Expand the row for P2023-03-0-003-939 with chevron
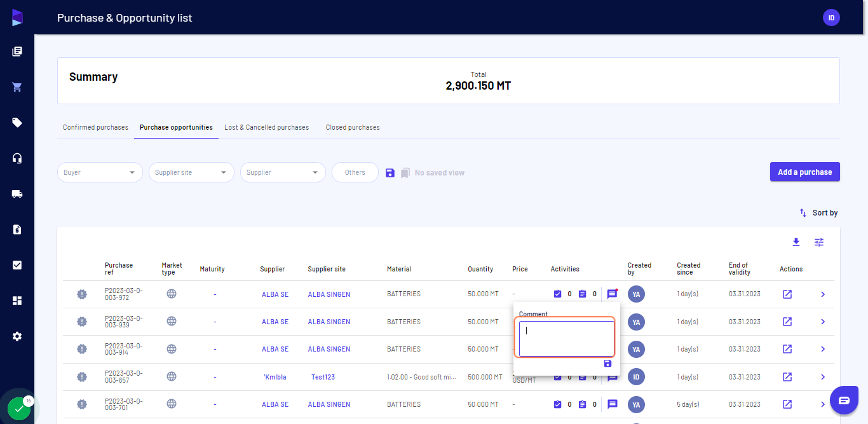Screen dimensions: 868x424 pos(823,322)
